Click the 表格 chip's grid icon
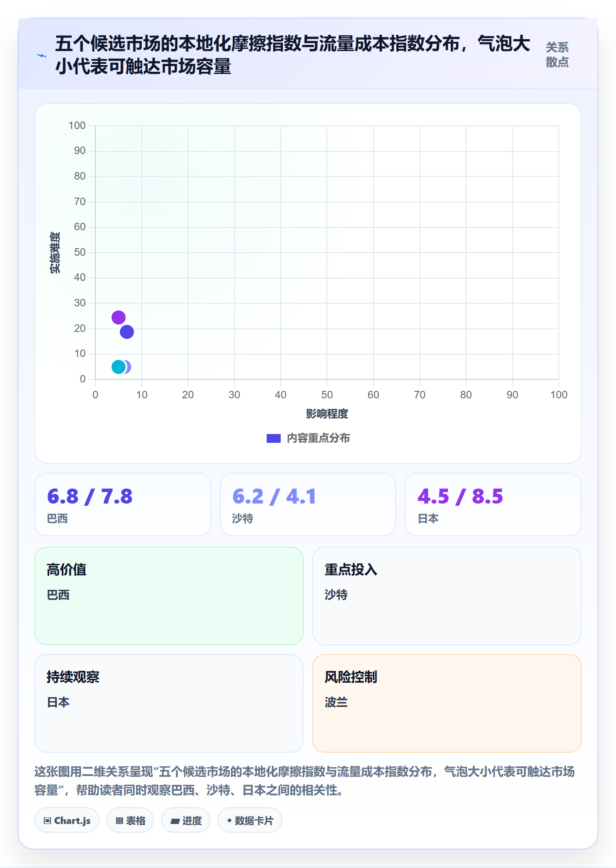This screenshot has width=616, height=868. pos(119,821)
